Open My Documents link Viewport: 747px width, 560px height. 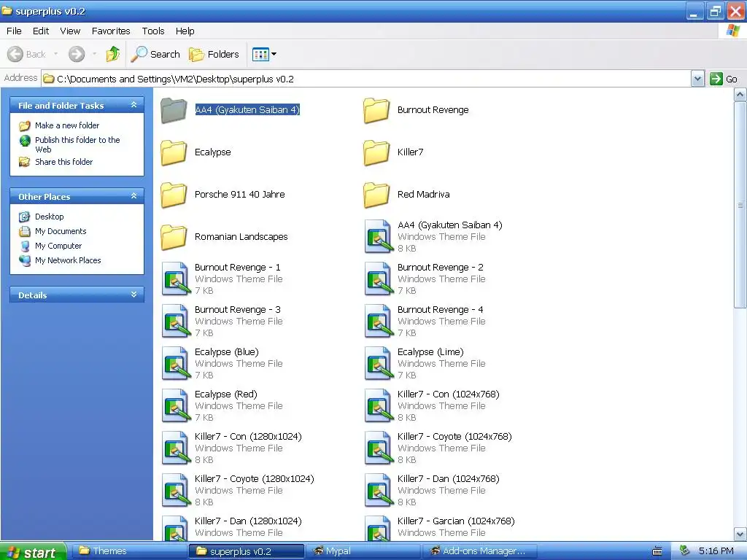[61, 231]
